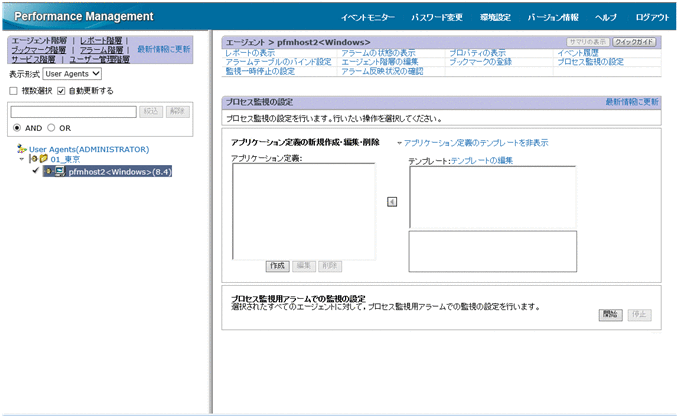This screenshot has width=680, height=419.
Task: Select User Agents(ADMINISTRATOR) tree node
Action: pyautogui.click(x=89, y=149)
